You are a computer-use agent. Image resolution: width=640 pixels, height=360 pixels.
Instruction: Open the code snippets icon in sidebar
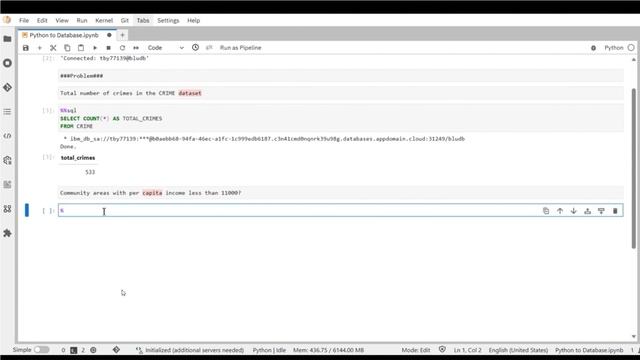point(7,136)
